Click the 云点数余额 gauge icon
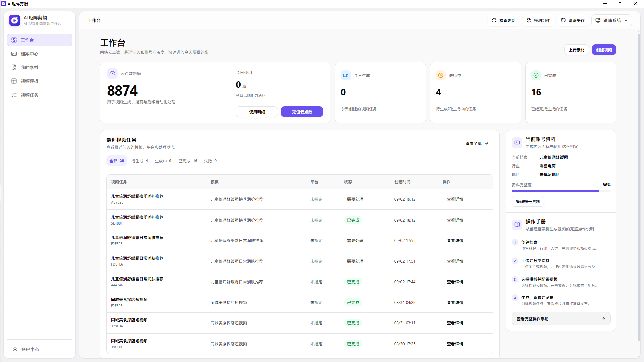The image size is (644, 362). pyautogui.click(x=112, y=73)
